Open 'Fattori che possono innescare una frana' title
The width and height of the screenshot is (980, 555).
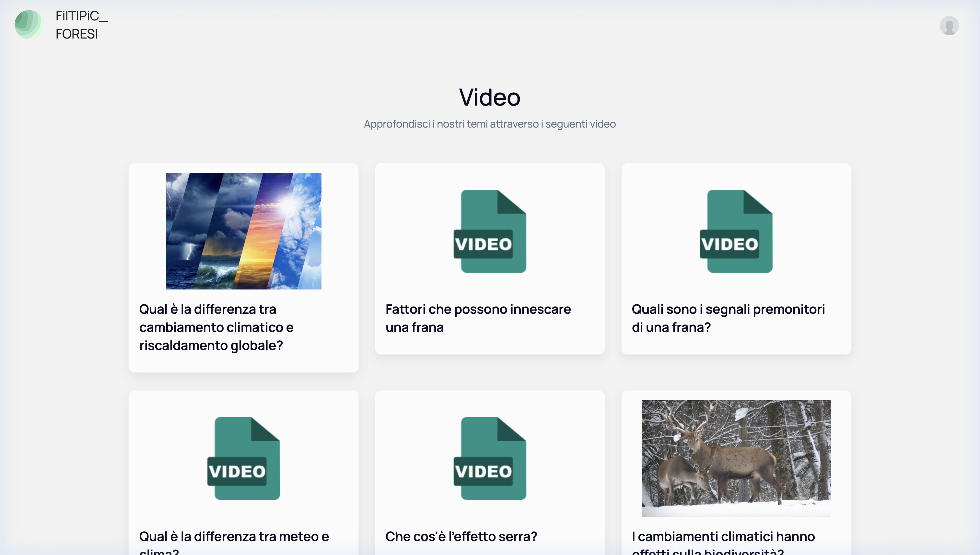click(478, 318)
